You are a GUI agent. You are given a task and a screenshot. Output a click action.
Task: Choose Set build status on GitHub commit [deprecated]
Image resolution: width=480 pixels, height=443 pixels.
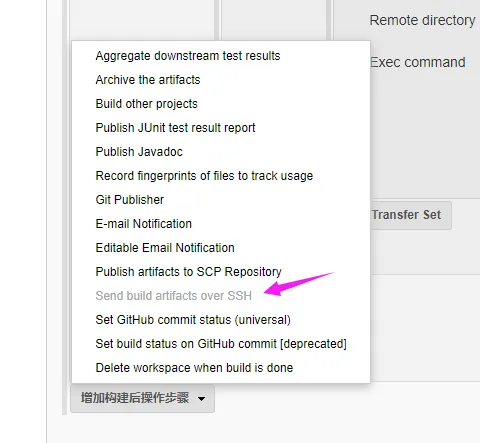(x=221, y=344)
